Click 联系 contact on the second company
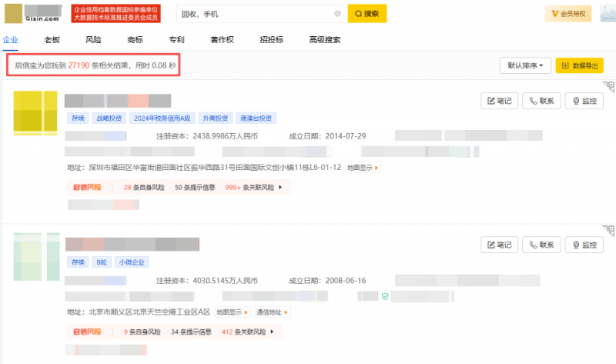Viewport: 616px width, 364px height. click(x=541, y=245)
